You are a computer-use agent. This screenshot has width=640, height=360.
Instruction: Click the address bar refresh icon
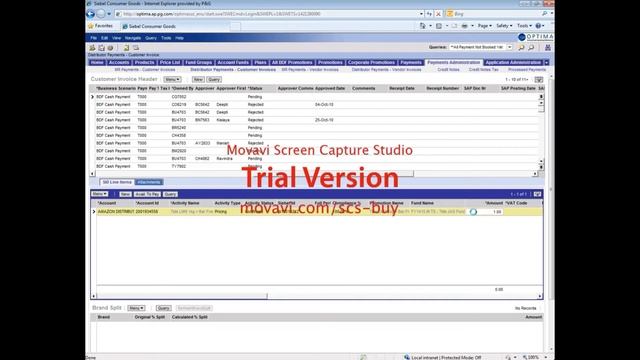coord(429,14)
